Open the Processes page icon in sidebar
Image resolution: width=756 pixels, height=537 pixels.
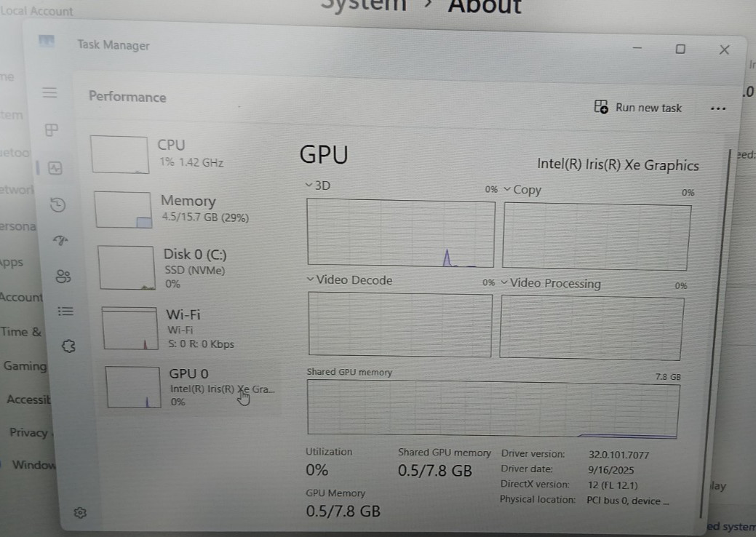tap(52, 130)
